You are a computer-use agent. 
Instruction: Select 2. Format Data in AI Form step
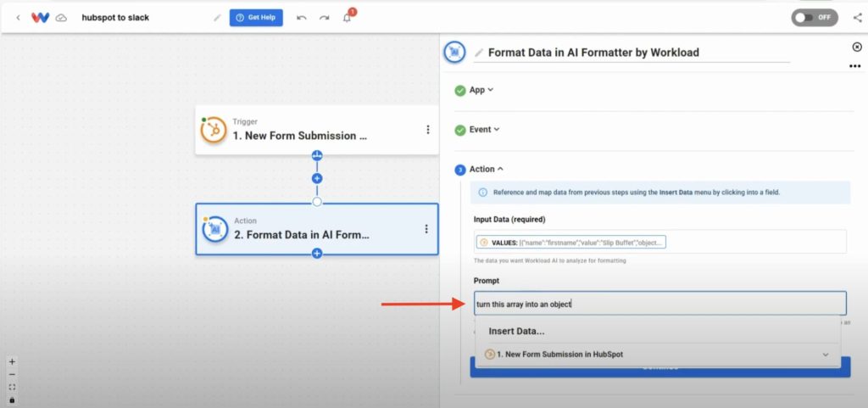coord(317,229)
